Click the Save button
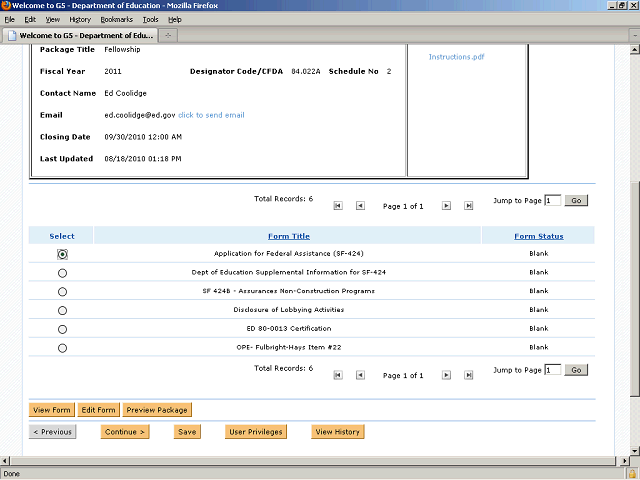Screen dimensions: 640x480 (187, 432)
